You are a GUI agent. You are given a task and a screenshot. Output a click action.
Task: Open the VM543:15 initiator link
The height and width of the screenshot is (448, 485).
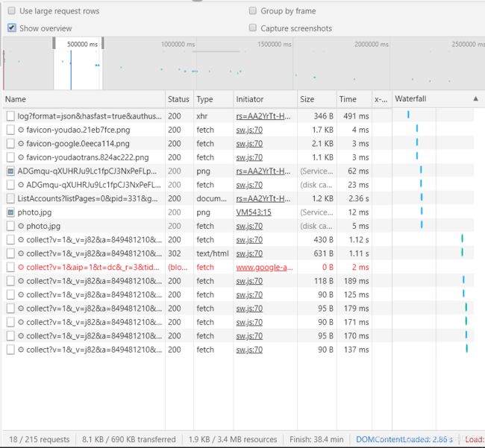click(x=254, y=212)
